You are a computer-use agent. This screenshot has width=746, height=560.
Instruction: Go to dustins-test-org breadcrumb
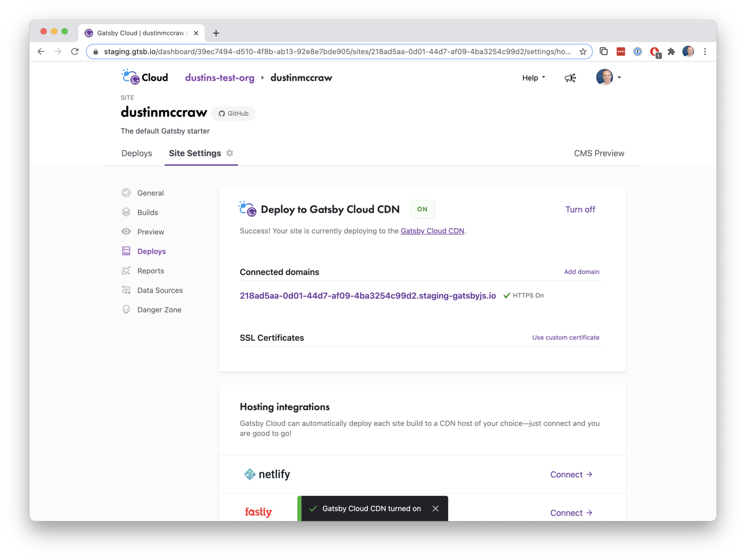point(219,78)
